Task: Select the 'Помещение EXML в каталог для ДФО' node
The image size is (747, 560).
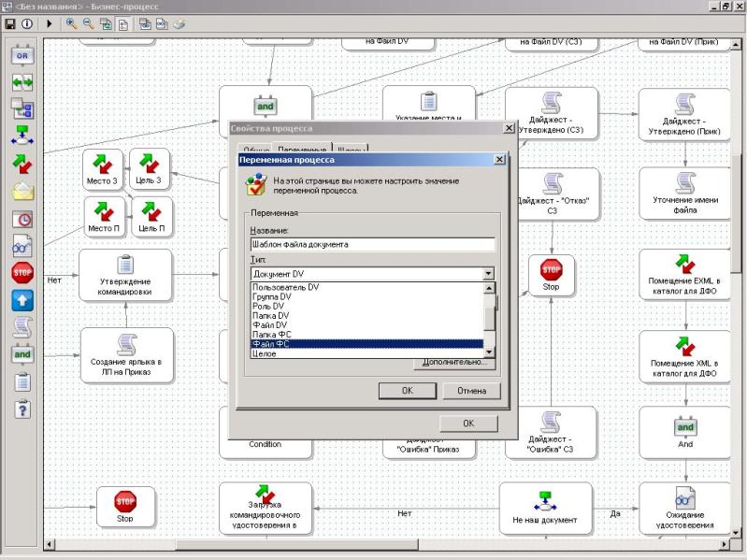Action: 684,275
